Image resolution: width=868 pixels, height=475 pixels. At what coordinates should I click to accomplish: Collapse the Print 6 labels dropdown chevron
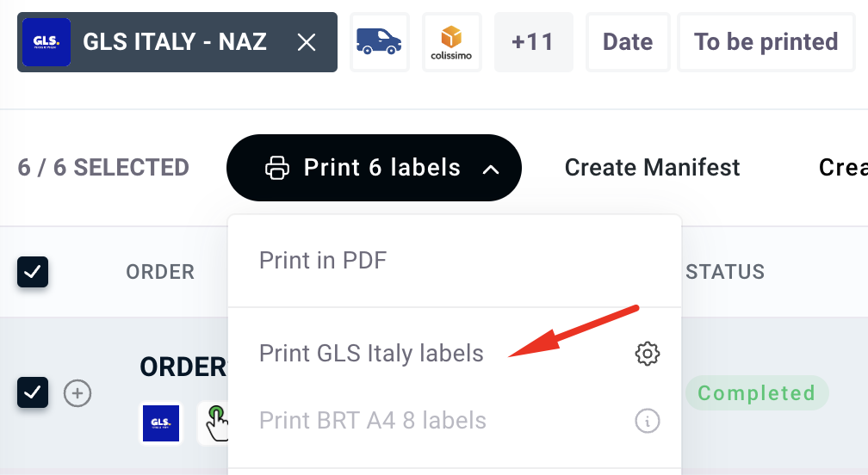491,169
